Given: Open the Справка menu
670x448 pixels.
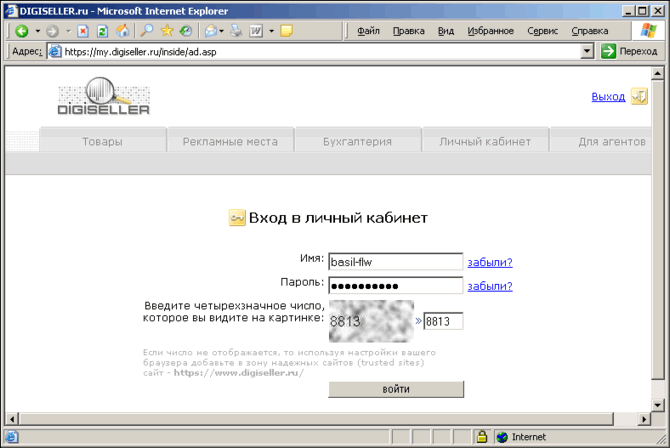Looking at the screenshot, I should click(590, 31).
